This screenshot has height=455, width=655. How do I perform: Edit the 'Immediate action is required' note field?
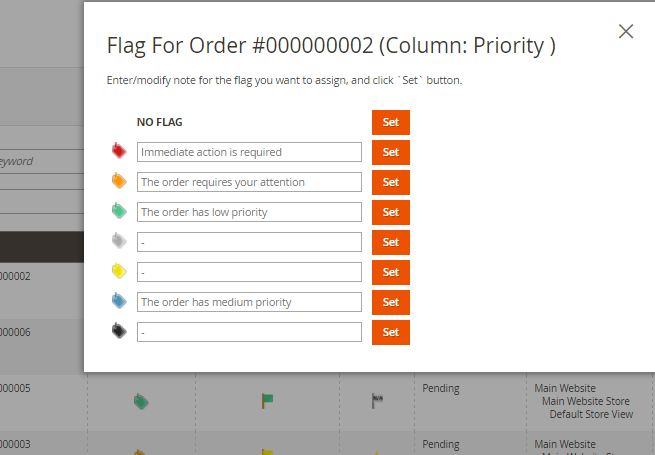point(249,152)
